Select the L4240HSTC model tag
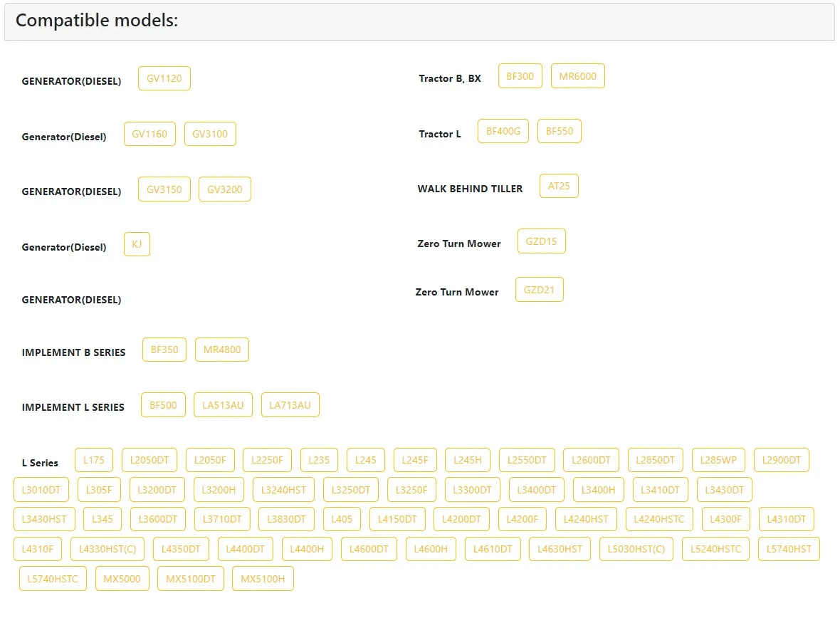The image size is (840, 618). point(659,519)
